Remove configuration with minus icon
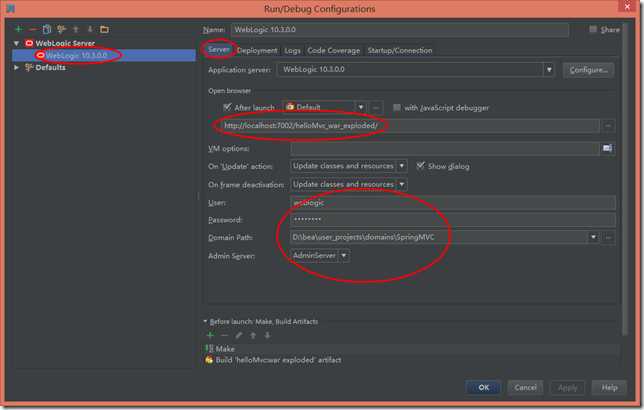644x410 pixels. point(33,29)
